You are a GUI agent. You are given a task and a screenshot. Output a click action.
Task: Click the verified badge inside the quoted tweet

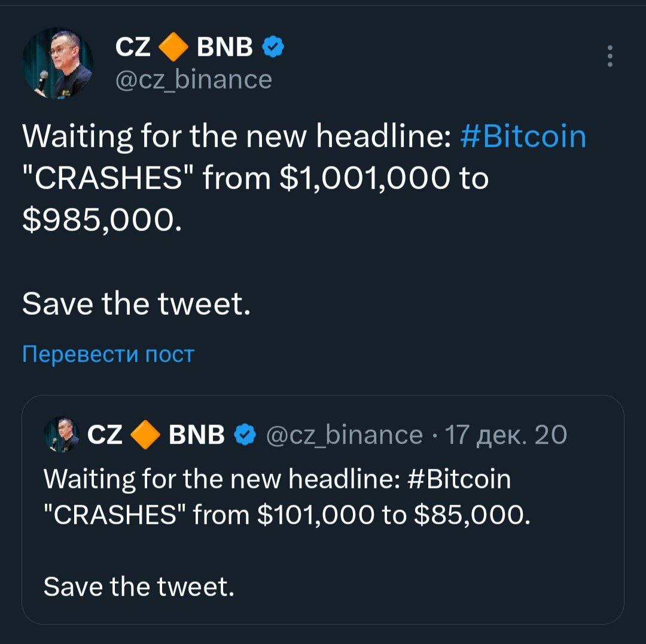point(243,435)
